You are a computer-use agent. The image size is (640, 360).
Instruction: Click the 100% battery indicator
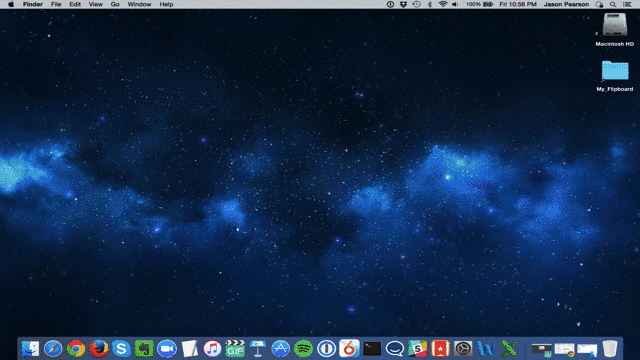pyautogui.click(x=480, y=4)
